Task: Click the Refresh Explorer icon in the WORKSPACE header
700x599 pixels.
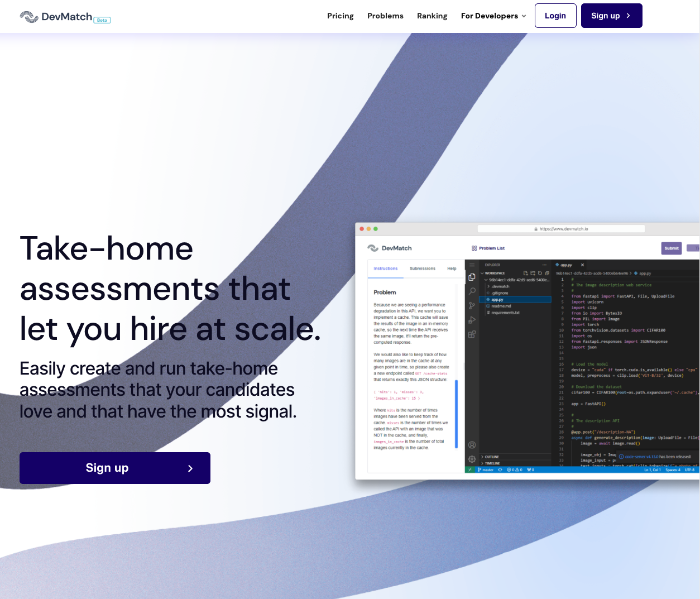Action: pos(540,274)
